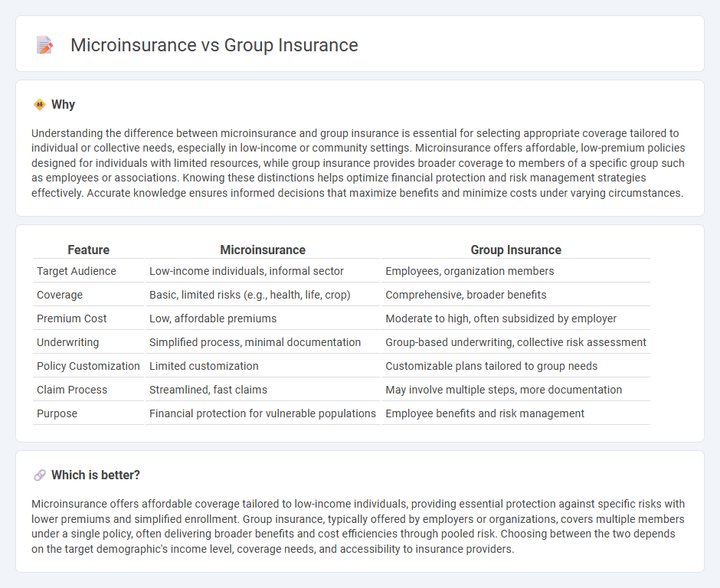This screenshot has width=720, height=588.
Task: Click the 'Feature' column header
Action: (x=89, y=250)
